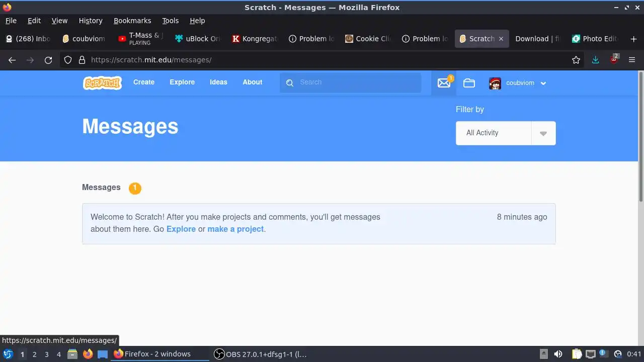The width and height of the screenshot is (644, 362).
Task: Reload the page
Action: [x=48, y=60]
